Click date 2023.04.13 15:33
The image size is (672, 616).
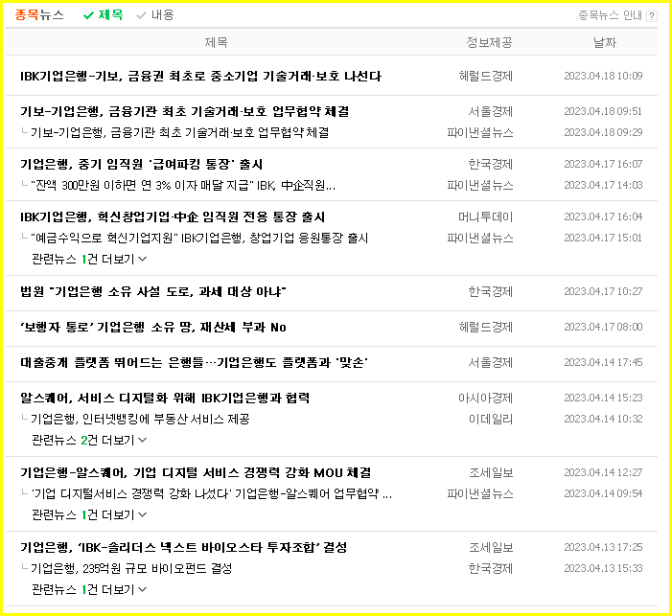[603, 568]
